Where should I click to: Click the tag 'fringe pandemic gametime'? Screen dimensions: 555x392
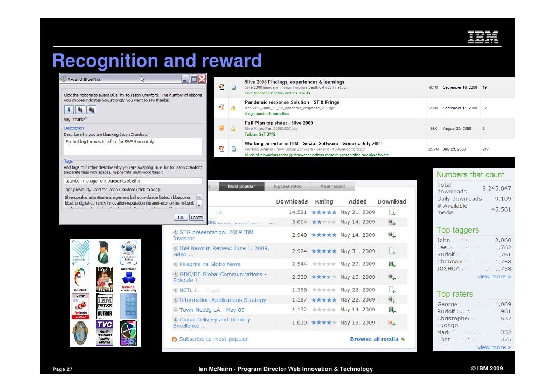[x=267, y=114]
